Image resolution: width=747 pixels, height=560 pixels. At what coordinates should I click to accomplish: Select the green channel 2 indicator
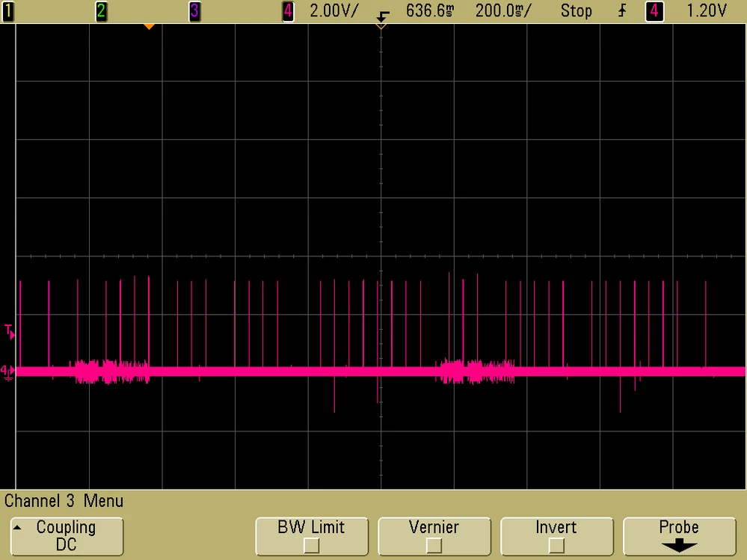point(101,10)
